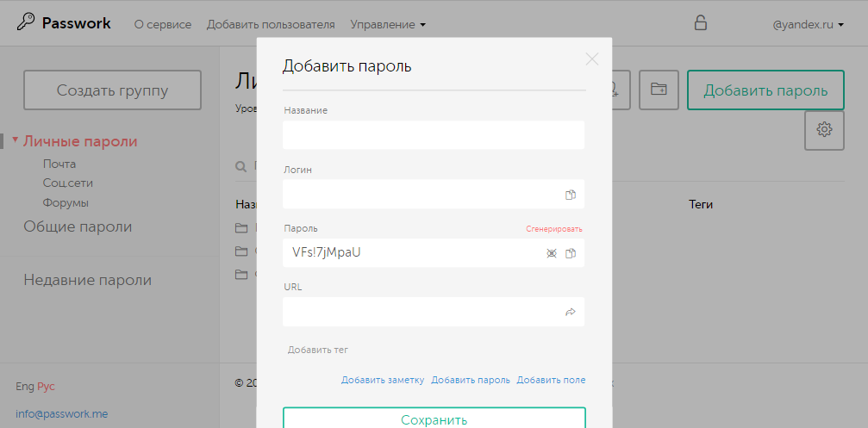This screenshot has width=868, height=428.
Task: Click the Passwork brand name
Action: tap(77, 23)
